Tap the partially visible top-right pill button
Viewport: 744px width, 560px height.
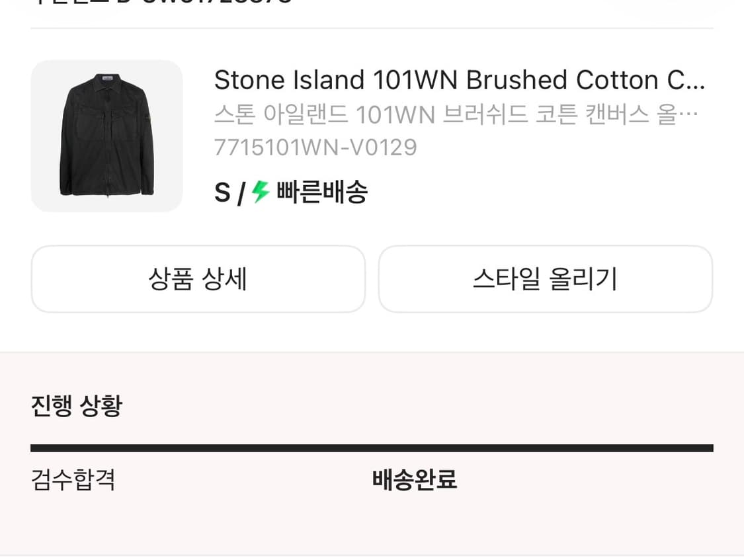pos(661,5)
